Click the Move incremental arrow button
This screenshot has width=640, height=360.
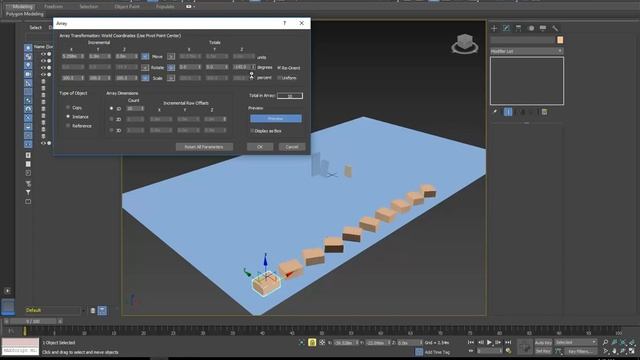point(145,56)
